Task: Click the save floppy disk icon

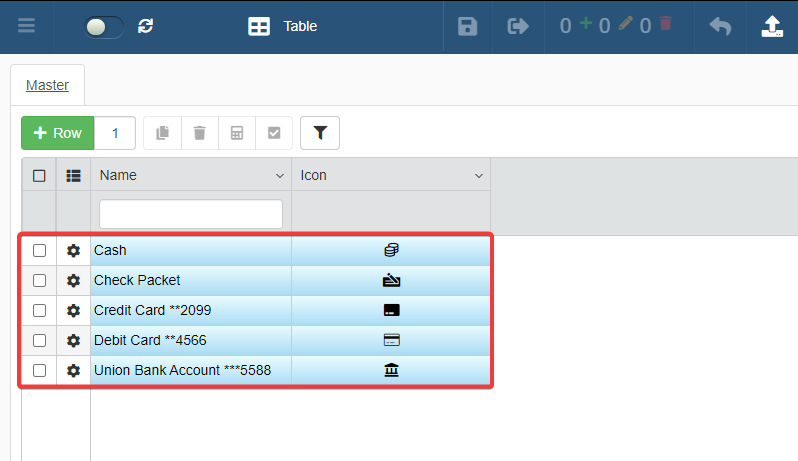Action: [467, 26]
